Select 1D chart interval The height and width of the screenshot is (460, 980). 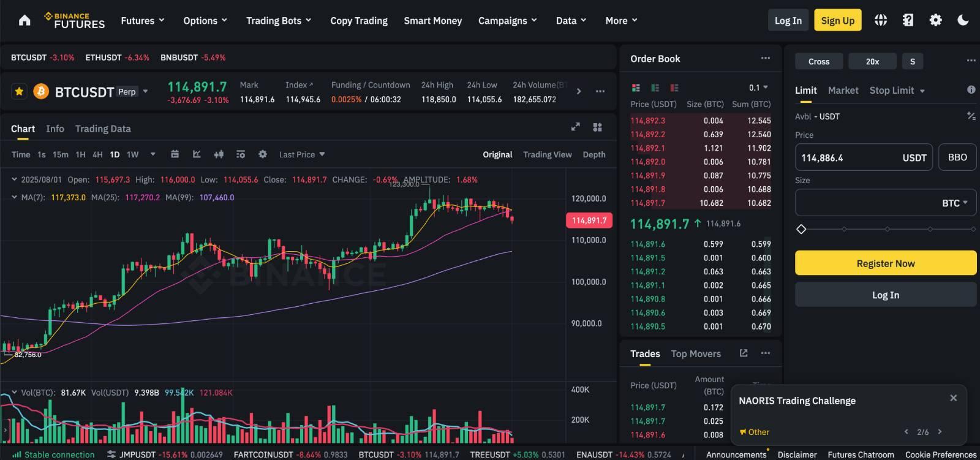click(115, 154)
